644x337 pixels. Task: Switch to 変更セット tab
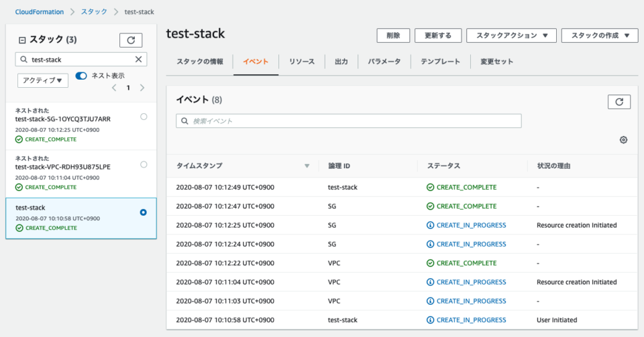[x=496, y=62]
